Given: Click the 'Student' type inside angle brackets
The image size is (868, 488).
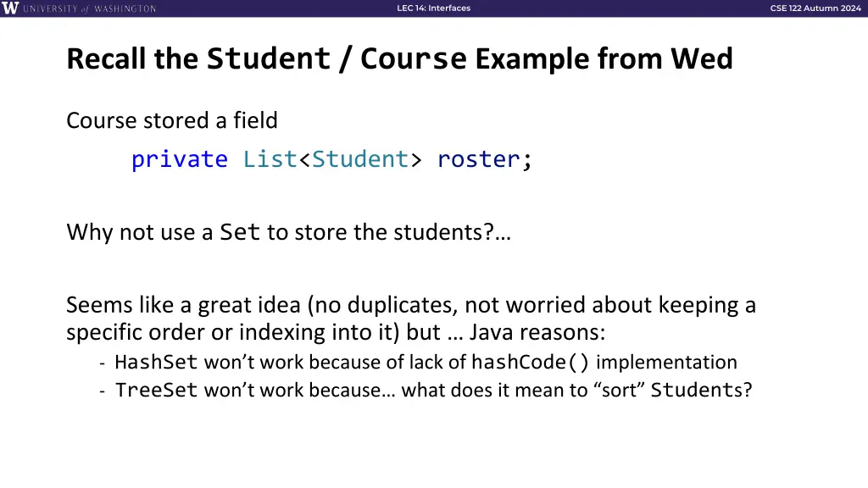Looking at the screenshot, I should (359, 159).
